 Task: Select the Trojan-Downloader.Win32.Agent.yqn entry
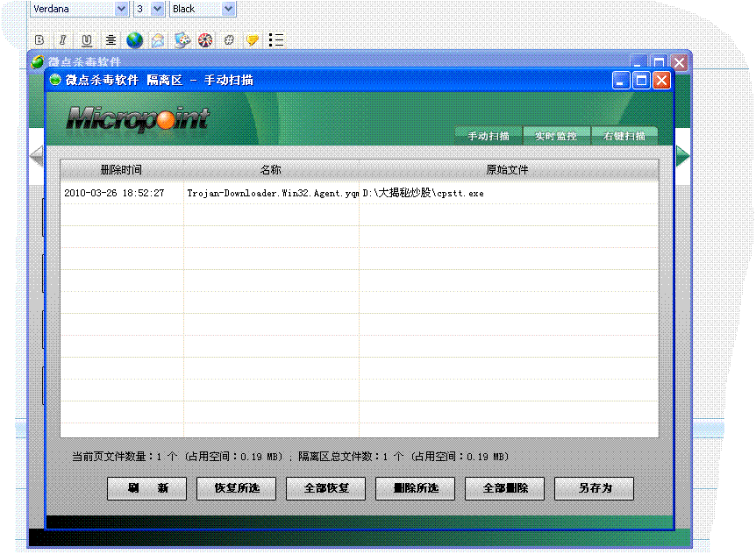273,193
